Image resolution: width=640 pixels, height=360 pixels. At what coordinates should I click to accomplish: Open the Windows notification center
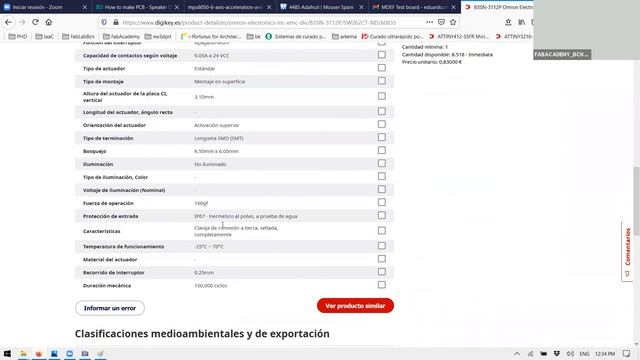coord(627,353)
